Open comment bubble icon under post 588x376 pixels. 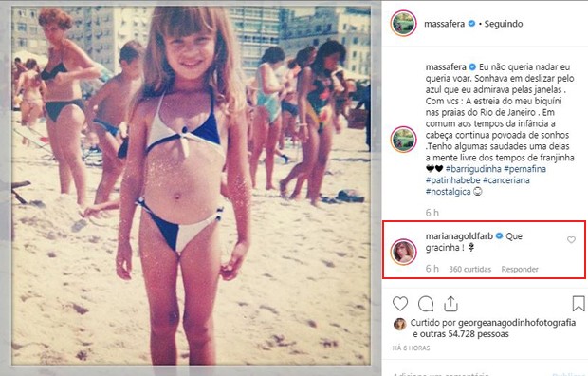coord(426,304)
